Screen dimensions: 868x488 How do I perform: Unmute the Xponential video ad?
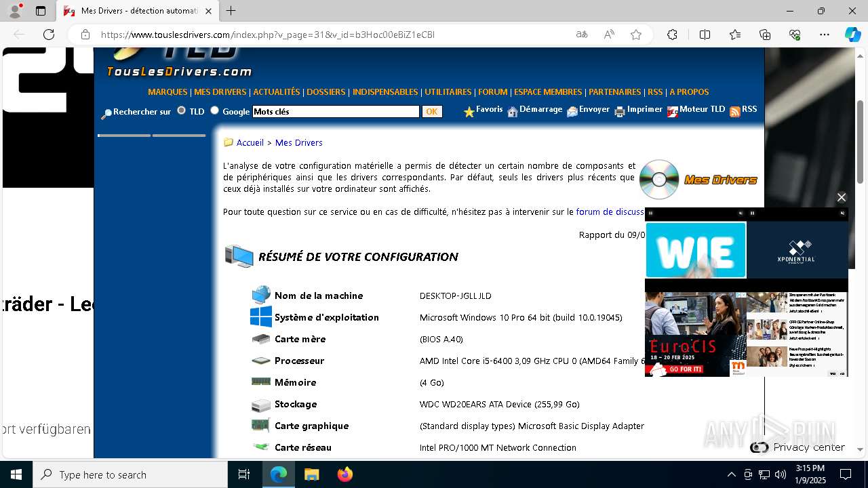click(843, 213)
